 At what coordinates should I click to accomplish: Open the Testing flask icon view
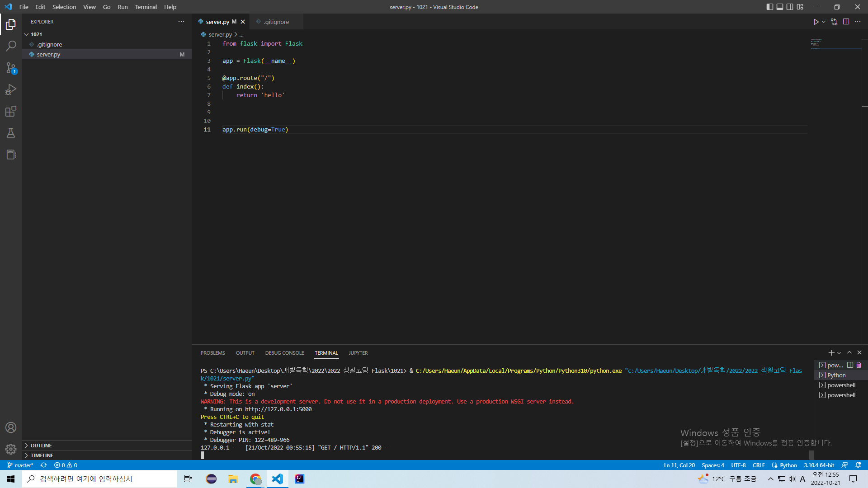[x=11, y=133]
